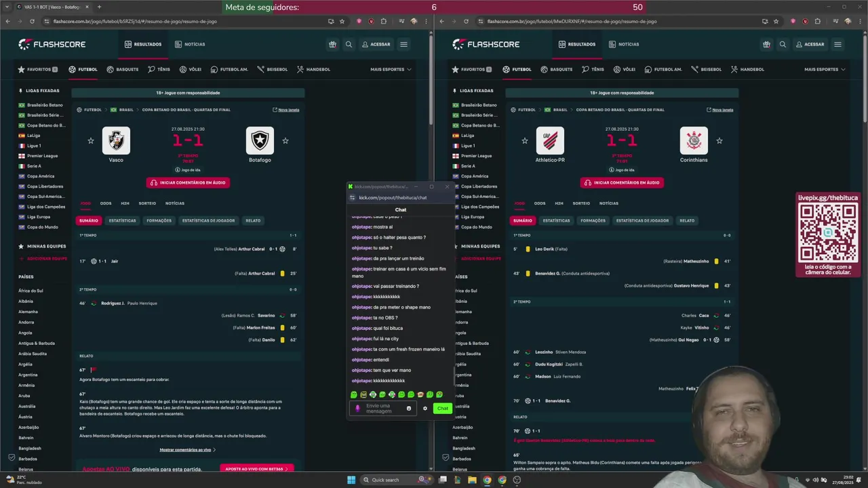
Task: Favorite Botafogo with the star icon
Action: tap(285, 141)
